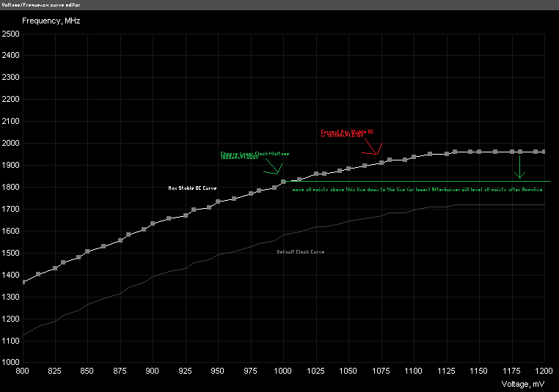Click the 1000 label on the voltage axis
Screen dimensions: 559x392
coord(282,371)
